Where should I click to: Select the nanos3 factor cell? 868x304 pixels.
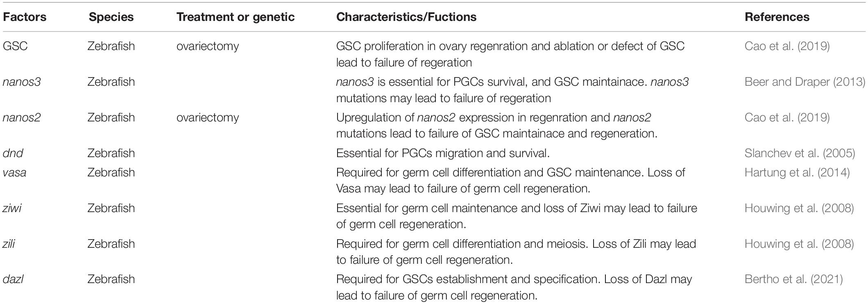22,82
